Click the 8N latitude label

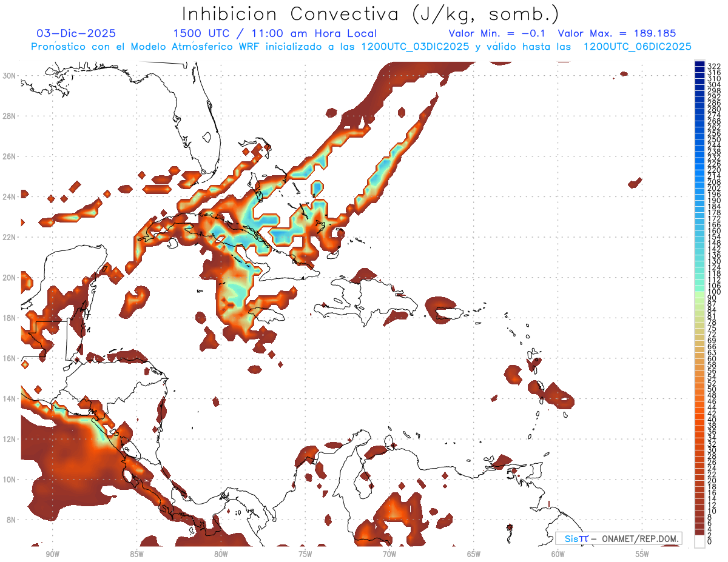(10, 520)
